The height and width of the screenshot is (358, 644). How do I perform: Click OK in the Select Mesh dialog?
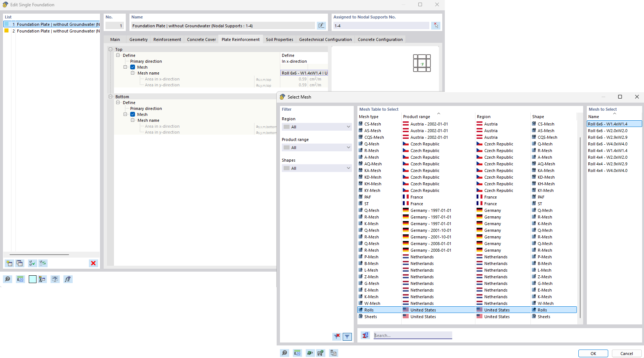pyautogui.click(x=593, y=354)
